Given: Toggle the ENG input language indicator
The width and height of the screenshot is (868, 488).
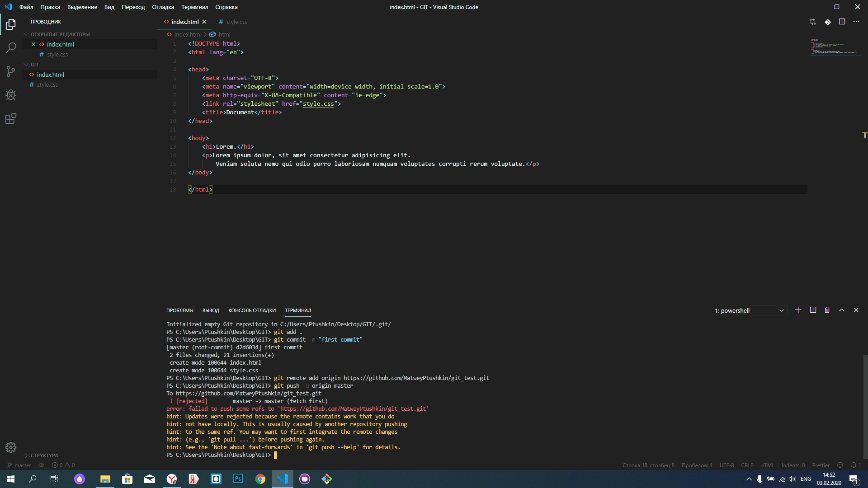Looking at the screenshot, I should click(806, 479).
